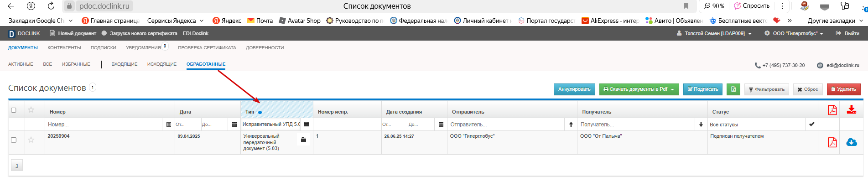This screenshot has height=182, width=868.
Task: Click the Аннулировать button
Action: [574, 89]
